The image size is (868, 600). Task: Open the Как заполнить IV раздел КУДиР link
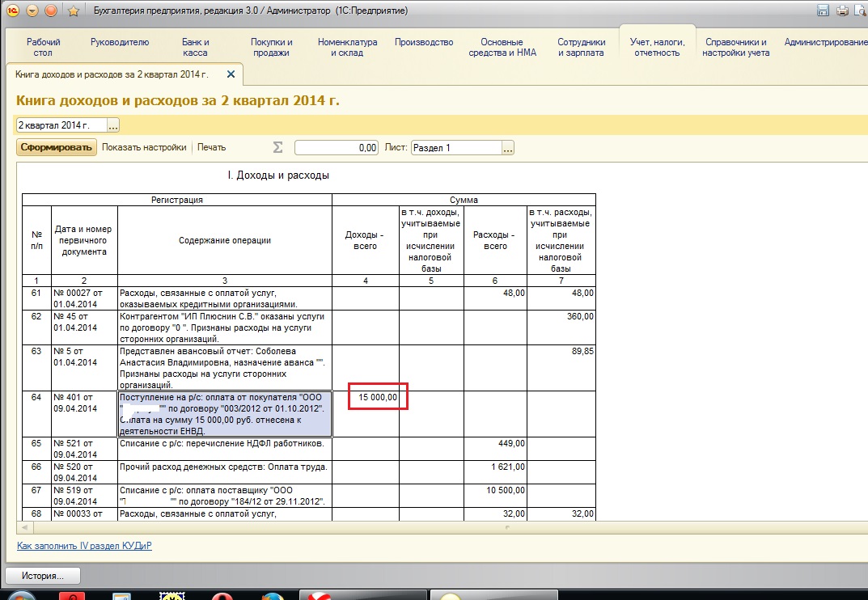pos(84,546)
